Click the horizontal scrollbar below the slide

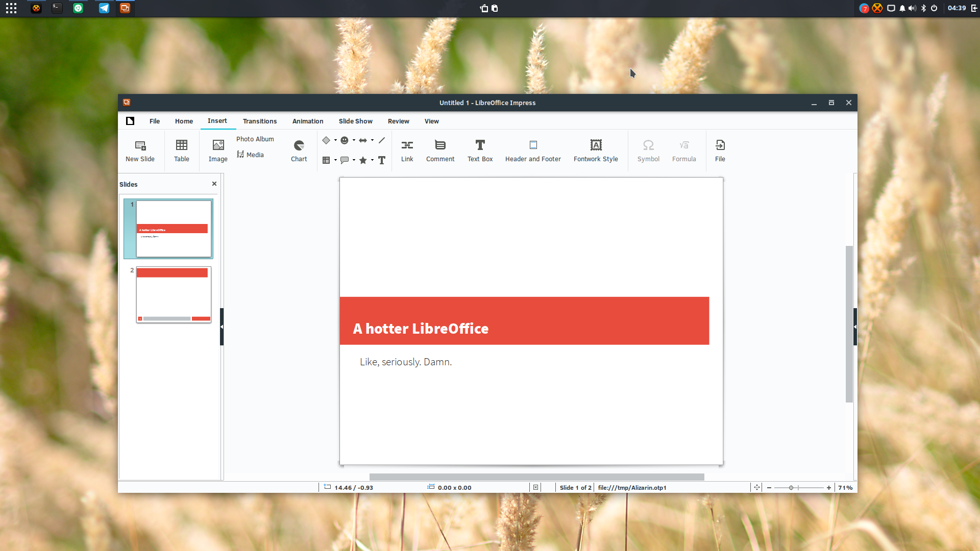click(x=537, y=477)
